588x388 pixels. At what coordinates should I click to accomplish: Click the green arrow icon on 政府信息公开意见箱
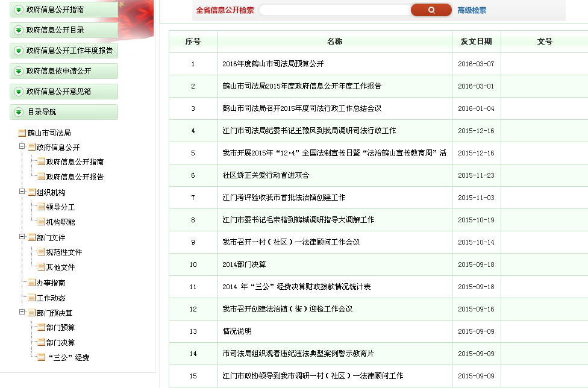point(18,92)
